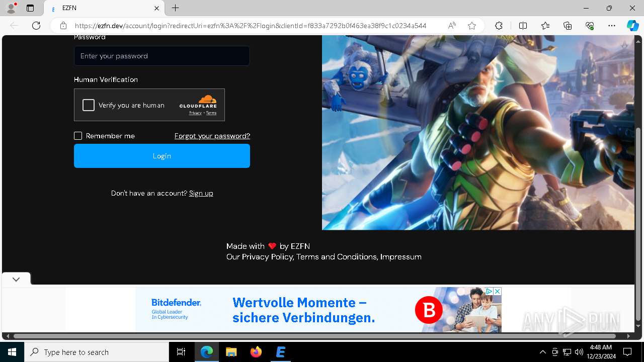Open the Collections icon

click(x=568, y=26)
